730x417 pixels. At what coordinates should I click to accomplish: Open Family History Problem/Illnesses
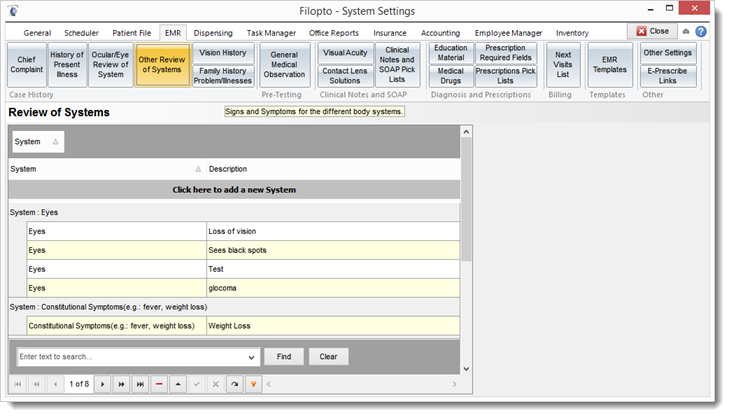(x=223, y=76)
